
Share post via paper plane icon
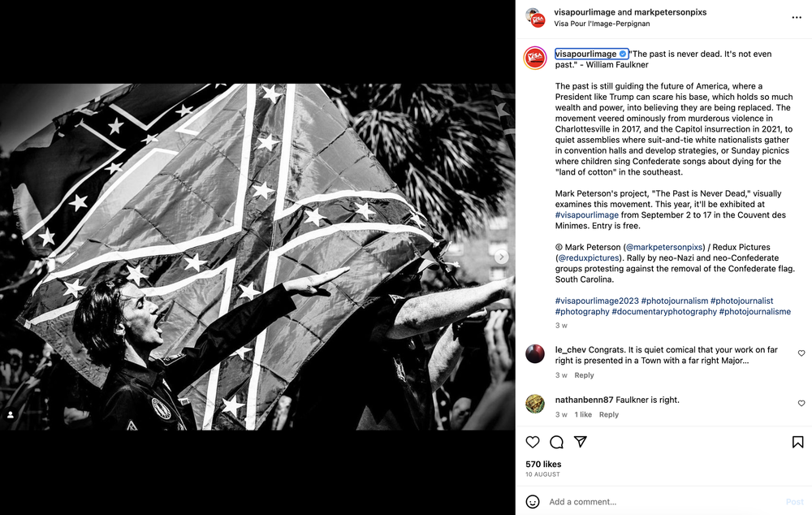pos(581,442)
